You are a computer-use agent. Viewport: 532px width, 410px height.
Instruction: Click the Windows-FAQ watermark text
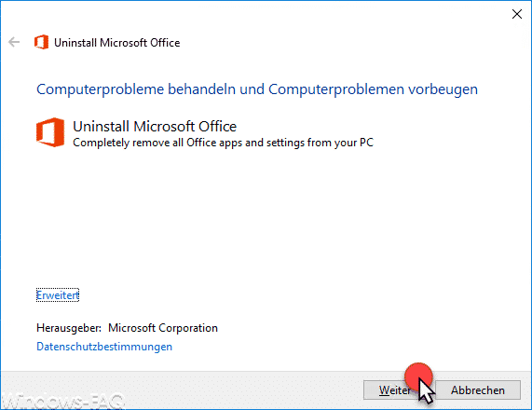(62, 402)
